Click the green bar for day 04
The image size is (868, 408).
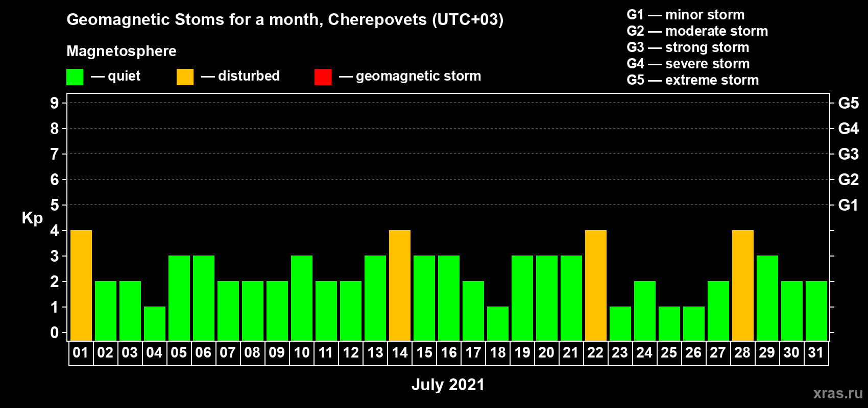pyautogui.click(x=155, y=324)
